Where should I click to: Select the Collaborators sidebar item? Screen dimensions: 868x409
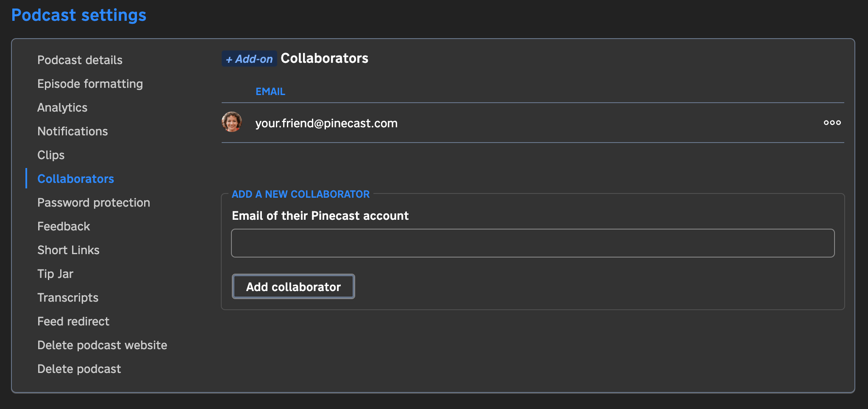coord(76,179)
